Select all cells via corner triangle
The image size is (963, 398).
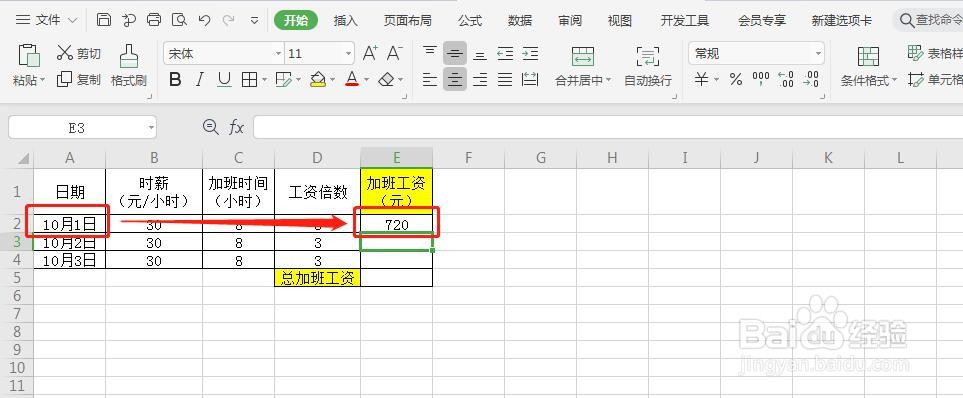23,158
